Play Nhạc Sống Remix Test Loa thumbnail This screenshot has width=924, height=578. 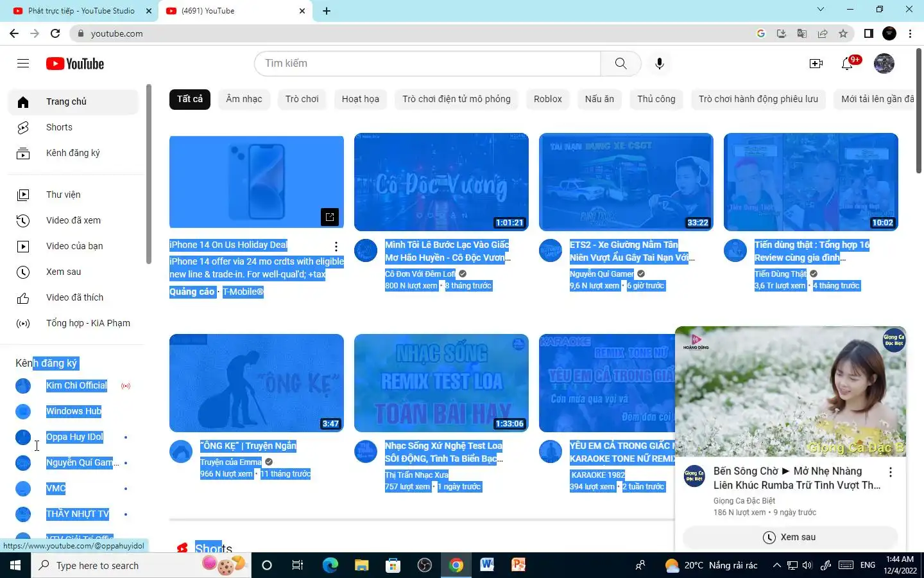pos(441,383)
